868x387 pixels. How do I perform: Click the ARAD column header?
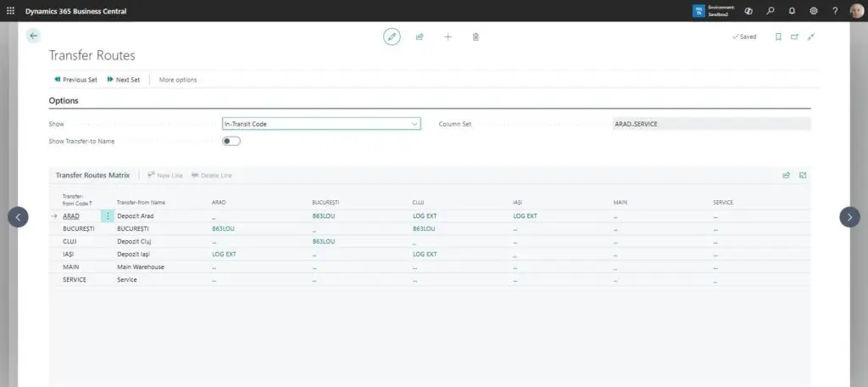point(219,202)
